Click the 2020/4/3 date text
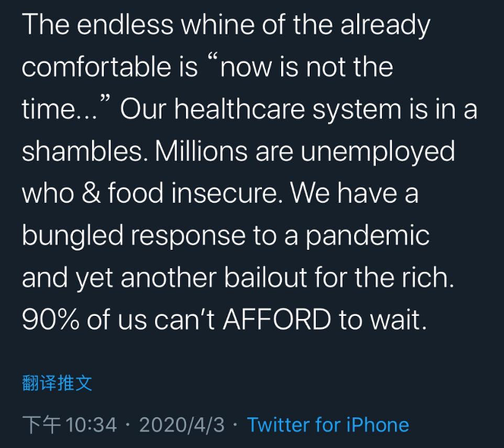This screenshot has height=448, width=504. tap(181, 425)
